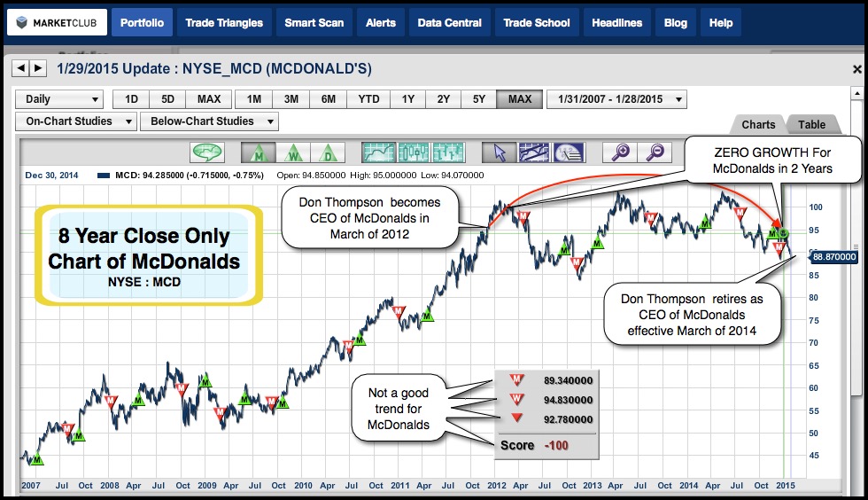This screenshot has width=868, height=500.
Task: Toggle the Weekly trade triangle button
Action: [294, 152]
